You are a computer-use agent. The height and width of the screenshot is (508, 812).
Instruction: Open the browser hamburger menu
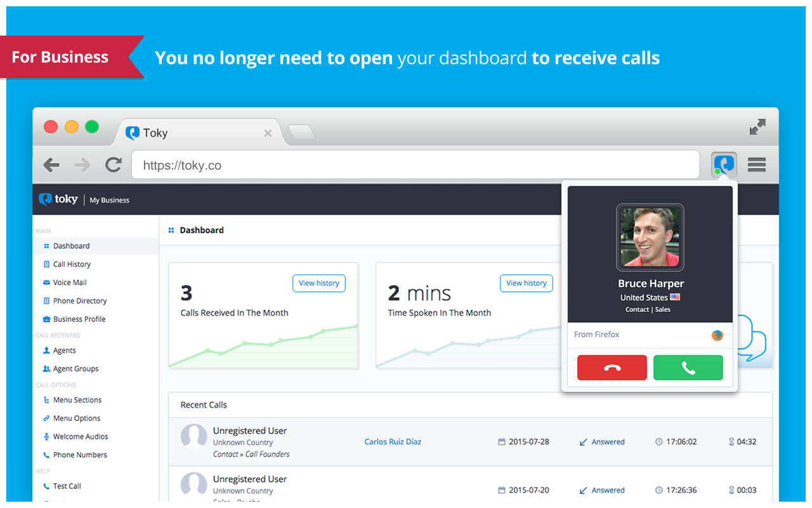[757, 165]
